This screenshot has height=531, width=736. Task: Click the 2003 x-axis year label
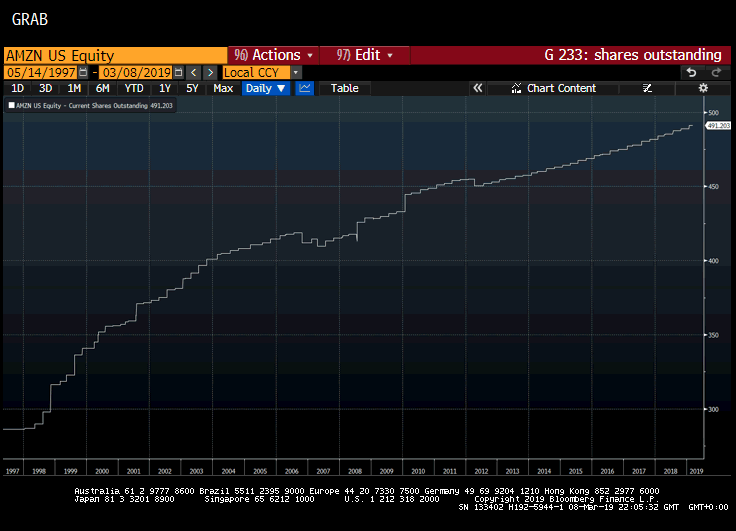pyautogui.click(x=196, y=471)
